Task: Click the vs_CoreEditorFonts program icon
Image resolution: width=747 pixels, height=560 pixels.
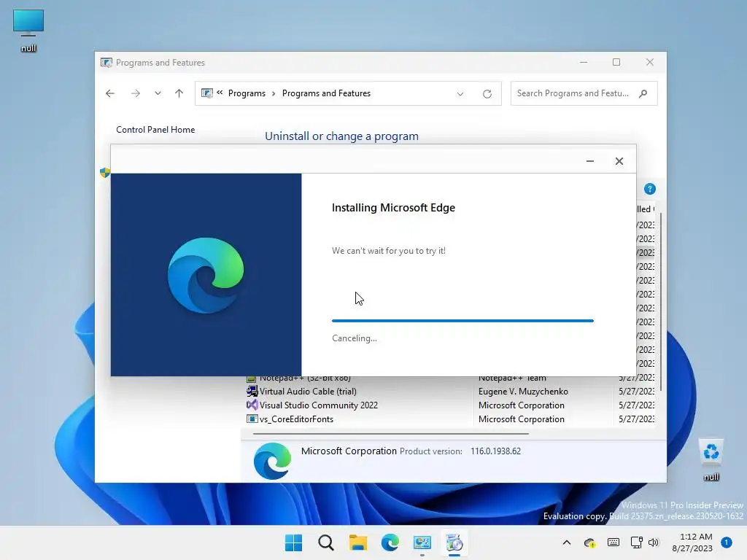Action: [x=252, y=419]
